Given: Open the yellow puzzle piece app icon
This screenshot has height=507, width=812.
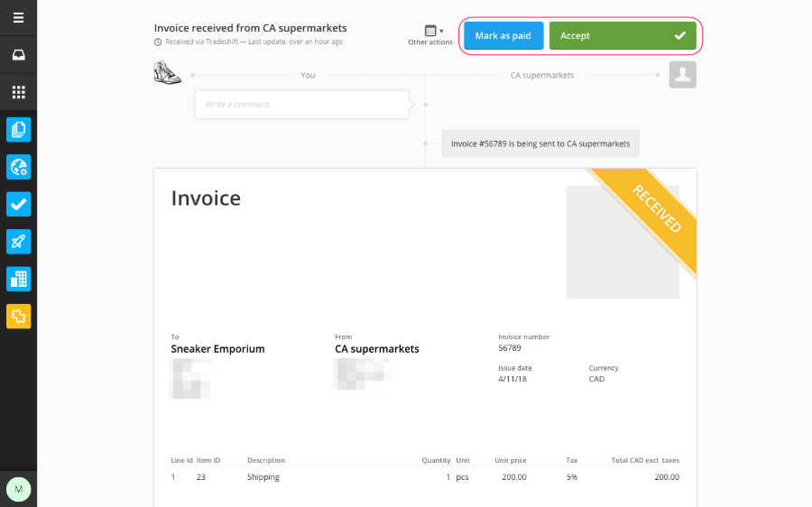Looking at the screenshot, I should (19, 316).
